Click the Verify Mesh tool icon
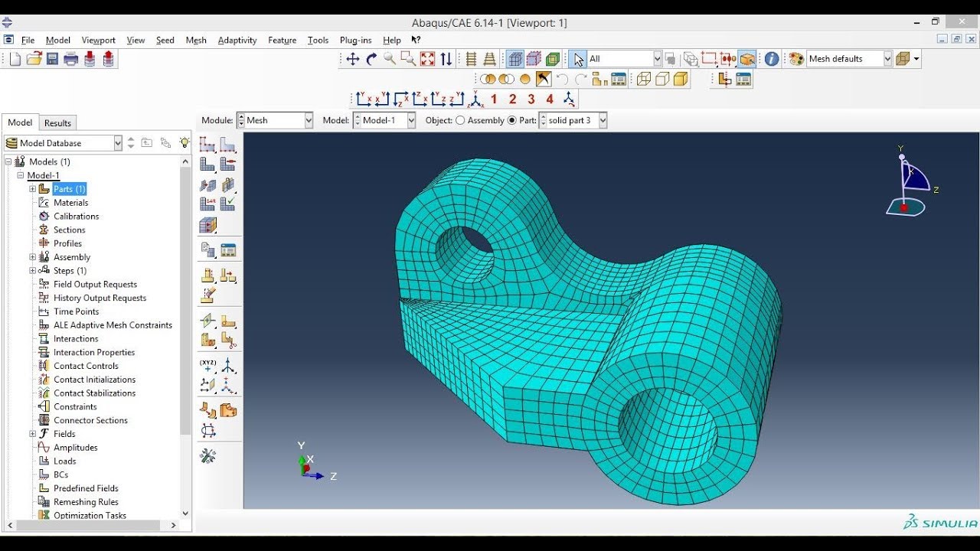The width and height of the screenshot is (980, 551). coord(227,204)
